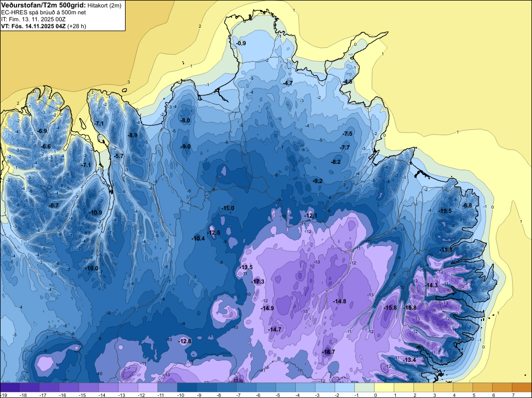The height and width of the screenshot is (398, 532).
Task: Click the -12.1 temperature reading
Action: pyautogui.click(x=311, y=216)
